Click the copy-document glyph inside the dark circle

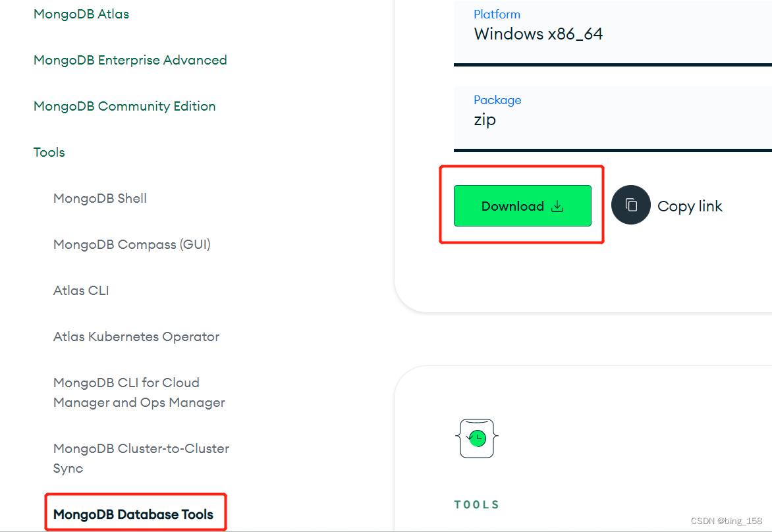(630, 205)
